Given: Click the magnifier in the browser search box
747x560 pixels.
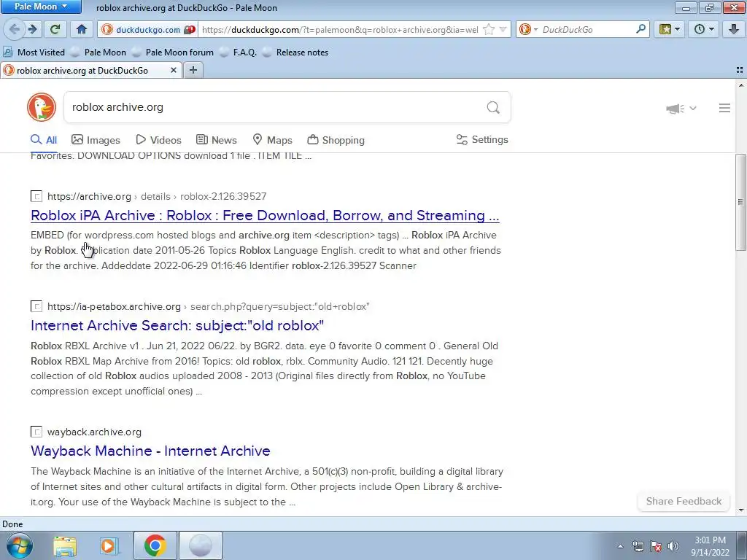Looking at the screenshot, I should click(x=640, y=29).
